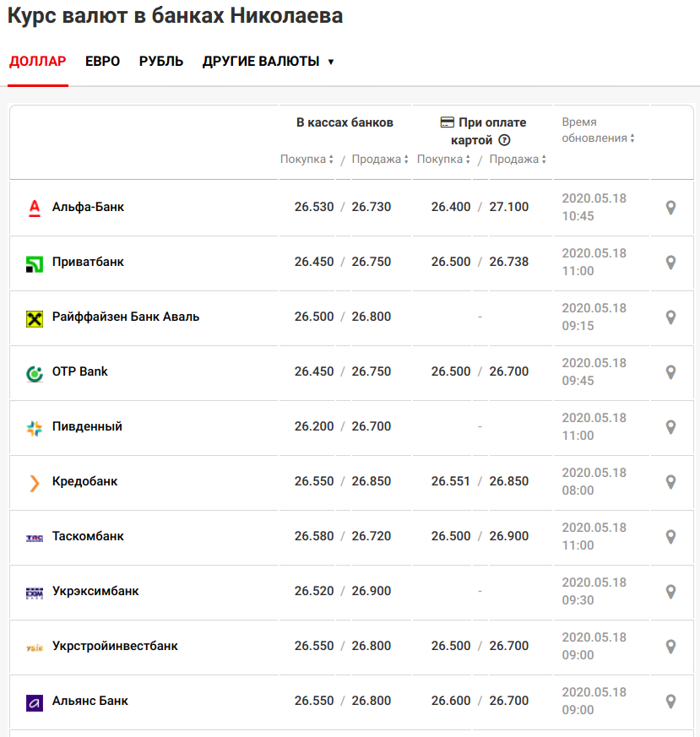Click the Пивденный bank logo
The image size is (700, 737).
pos(35,428)
